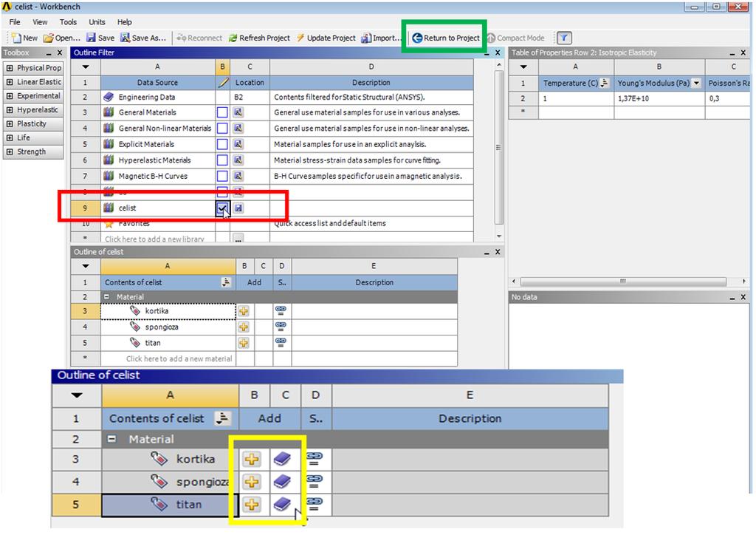Open the Units menu
Screen dimensions: 756x535
coord(97,21)
